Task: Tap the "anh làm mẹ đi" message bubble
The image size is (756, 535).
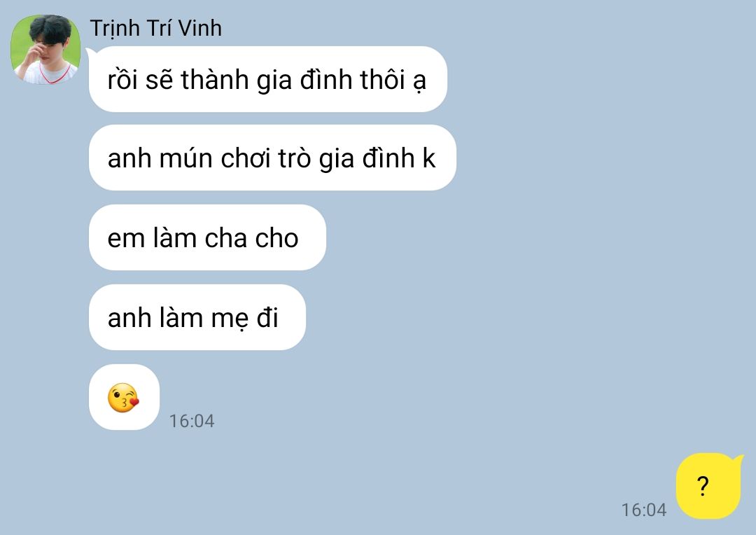Action: 197,317
